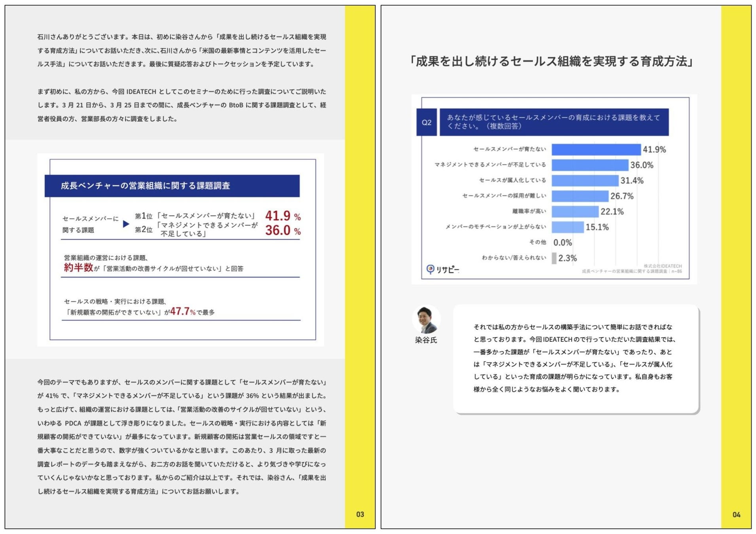Image resolution: width=756 pixels, height=534 pixels.
Task: Click the chart label 離職率が高い
Action: point(529,211)
